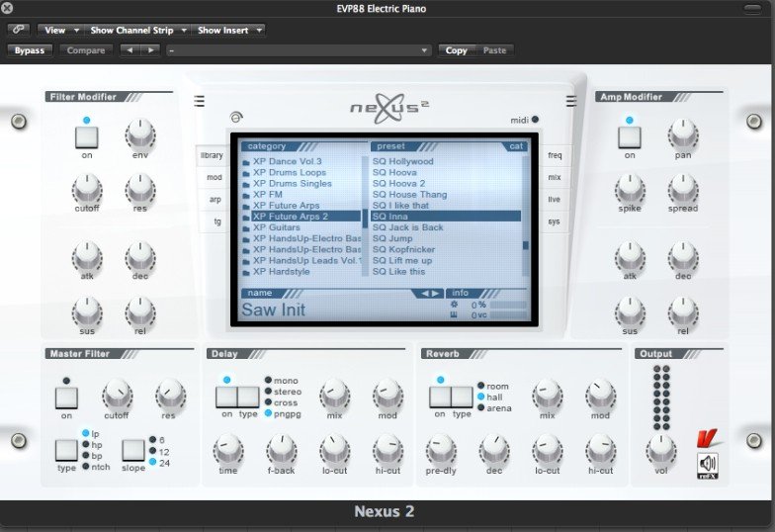
Task: Open Show Channel Strip dropdown
Action: point(136,30)
